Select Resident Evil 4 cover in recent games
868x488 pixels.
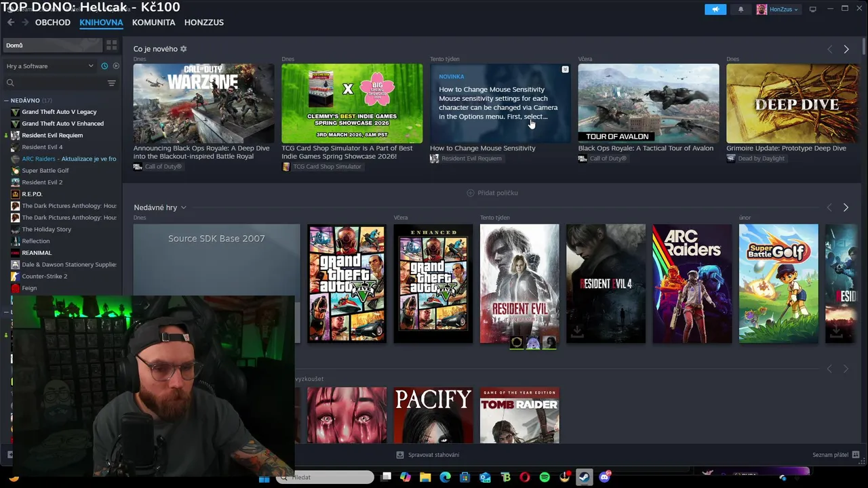pos(606,283)
